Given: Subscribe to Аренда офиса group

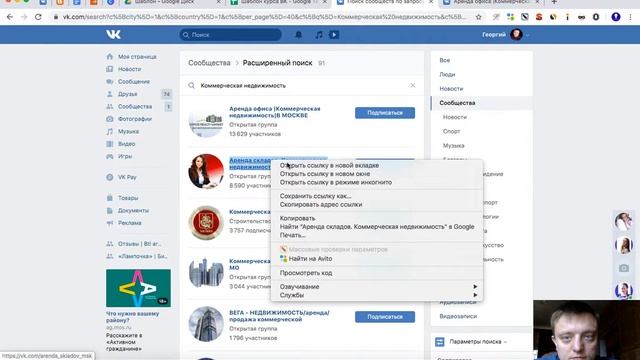Looking at the screenshot, I should click(x=385, y=113).
